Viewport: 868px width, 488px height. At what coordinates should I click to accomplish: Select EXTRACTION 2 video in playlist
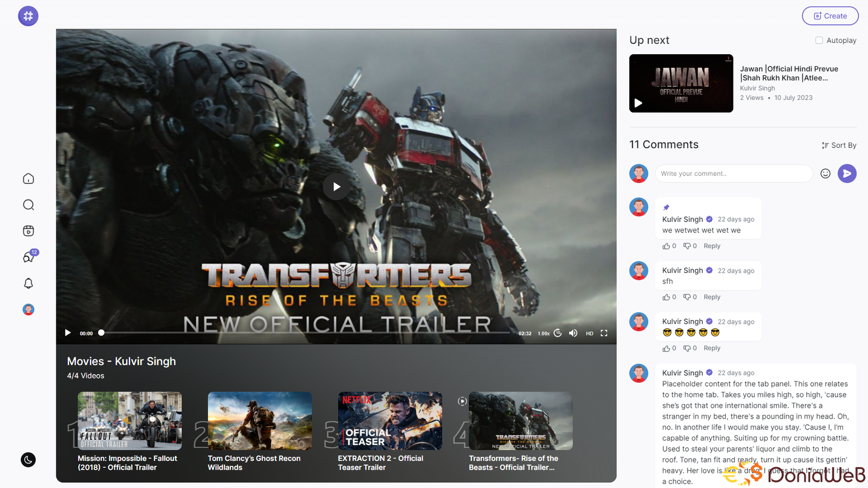(390, 421)
